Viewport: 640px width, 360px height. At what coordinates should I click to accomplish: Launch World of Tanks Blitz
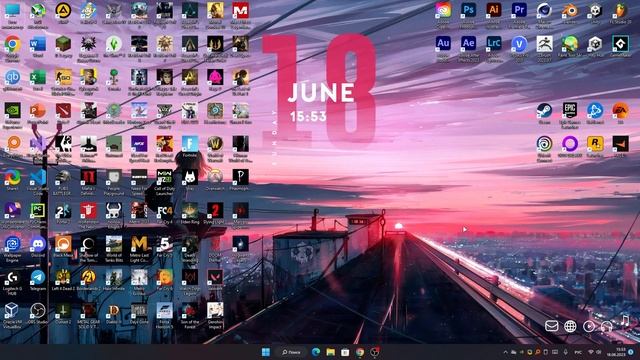114,244
